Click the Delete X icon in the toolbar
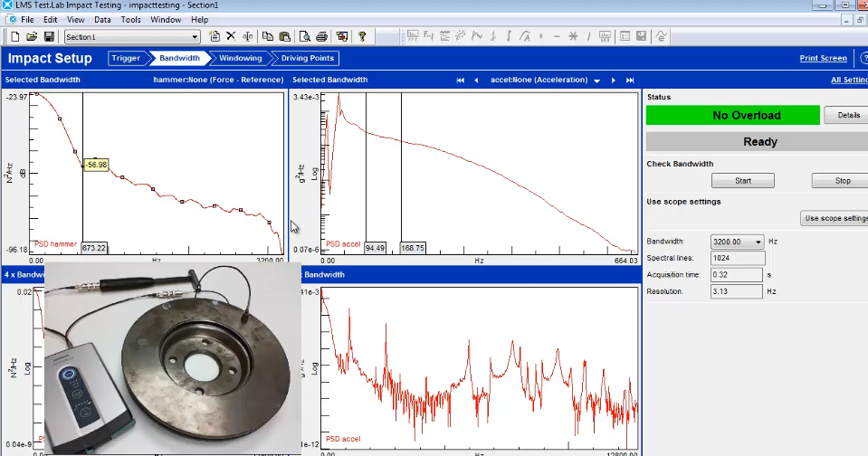 point(231,37)
